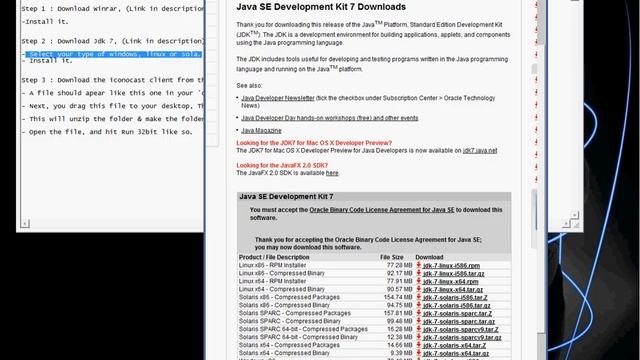Click the 'Step 2 : Download Jdk 7' line

coord(113,41)
